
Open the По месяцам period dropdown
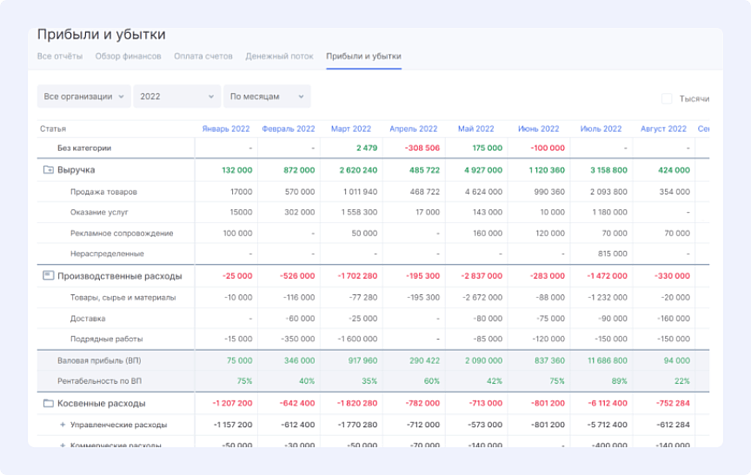pos(267,96)
